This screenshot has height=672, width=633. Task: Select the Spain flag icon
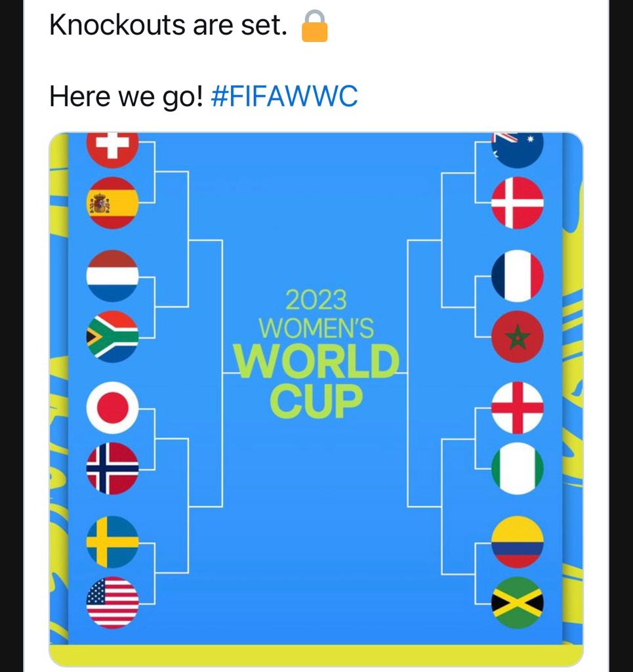point(112,203)
